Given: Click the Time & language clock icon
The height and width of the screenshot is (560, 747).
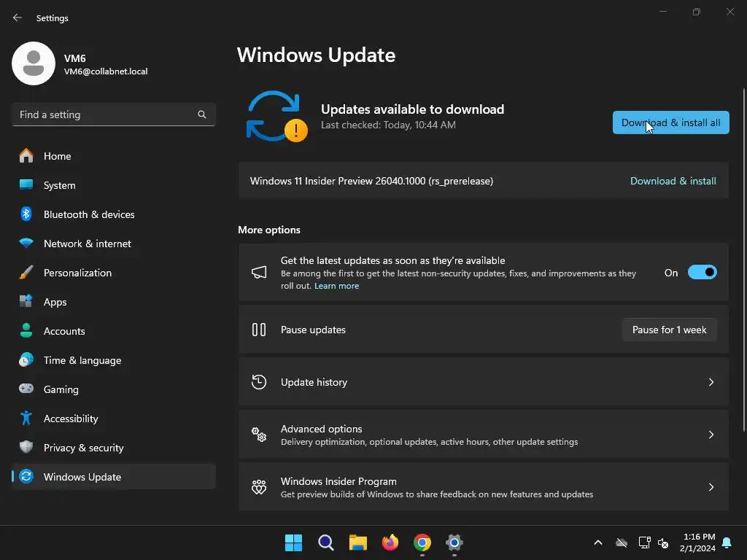Looking at the screenshot, I should point(26,360).
